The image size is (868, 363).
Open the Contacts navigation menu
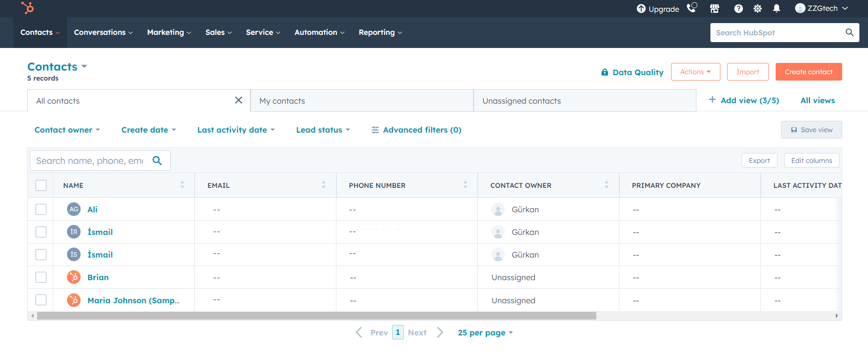[x=40, y=33]
